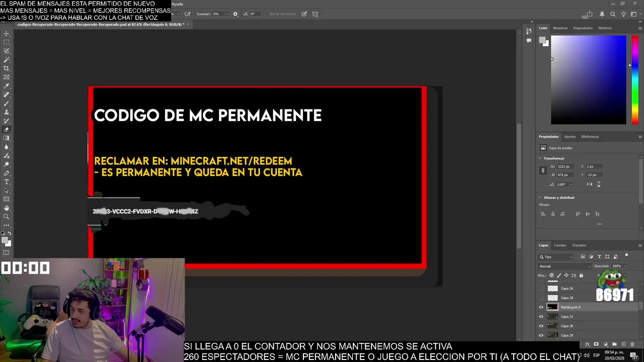Open the share icon in options bar
Viewport: 644px width, 362px height.
point(589,14)
